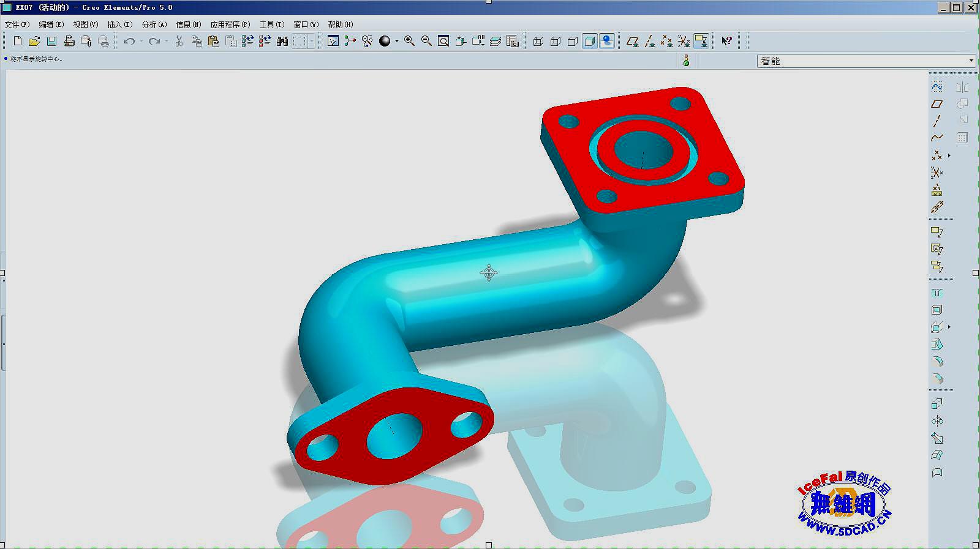The image size is (980, 549).
Task: Select the hole feature tool
Action: 937,293
